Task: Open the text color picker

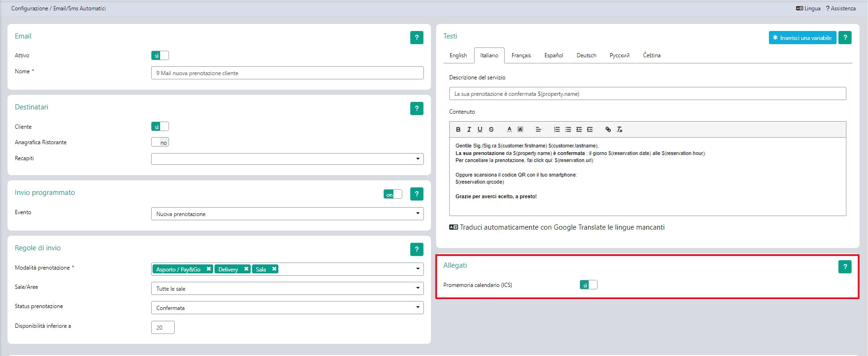Action: click(x=509, y=130)
